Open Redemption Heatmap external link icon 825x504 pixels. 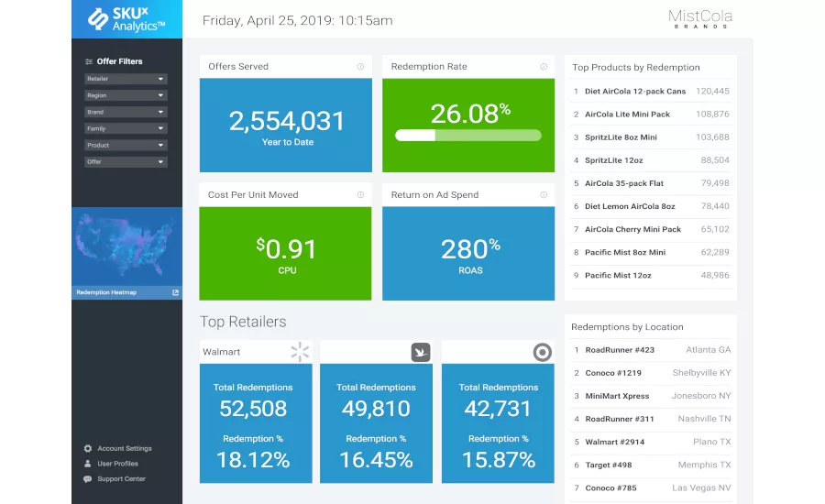(176, 292)
